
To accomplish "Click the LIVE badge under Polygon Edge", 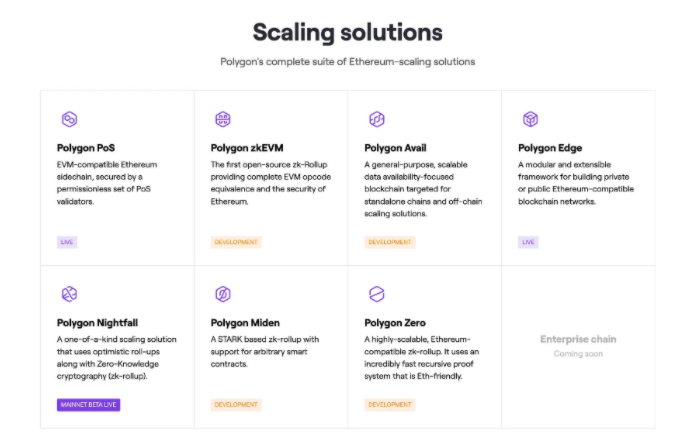I will click(528, 242).
